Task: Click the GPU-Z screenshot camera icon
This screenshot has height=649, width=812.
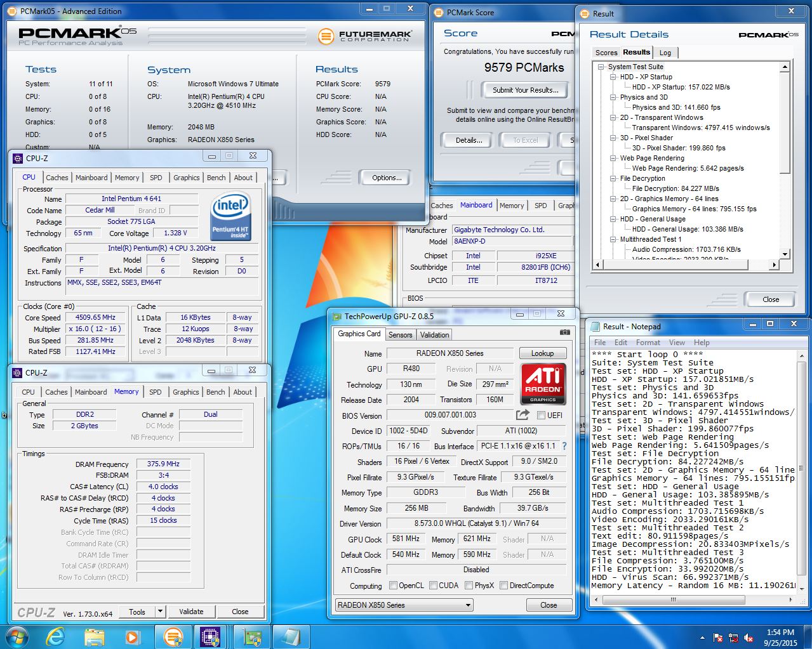Action: [x=564, y=332]
